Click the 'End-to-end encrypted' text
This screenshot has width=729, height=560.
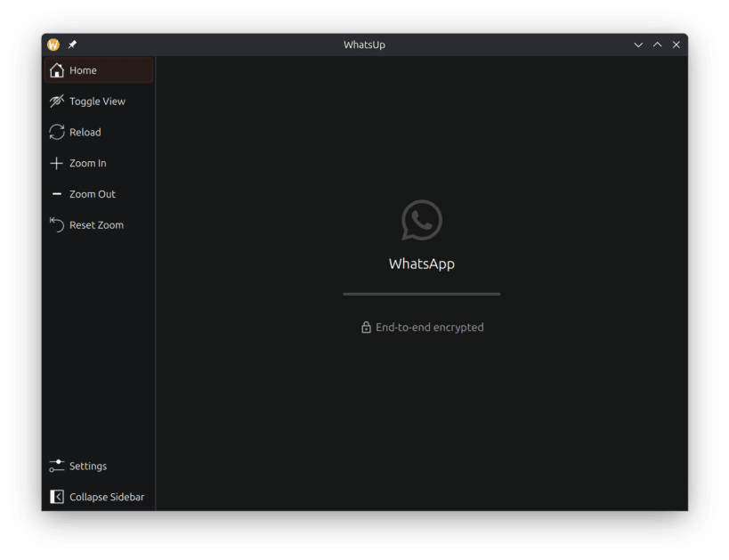tap(430, 328)
